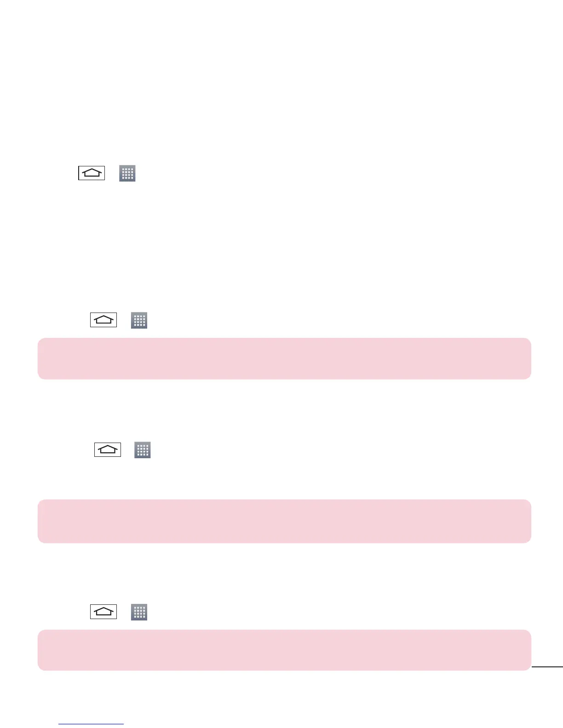Open the topmost Apps grid icon
Screen dimensions: 563x728
[x=127, y=173]
